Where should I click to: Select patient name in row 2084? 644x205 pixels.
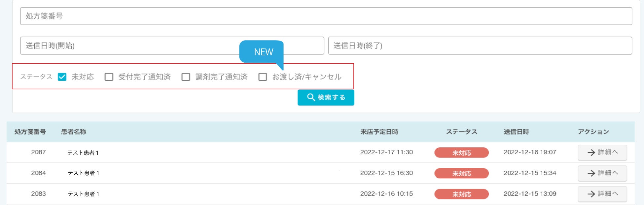pos(83,173)
